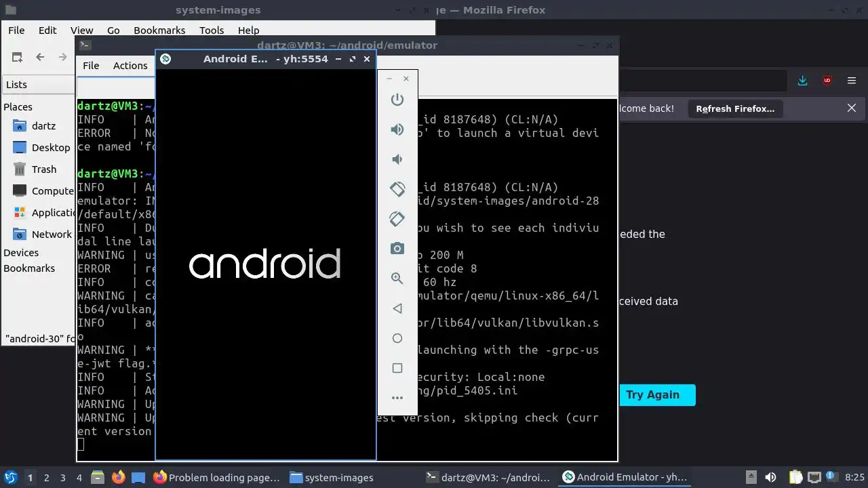Go forward in file manager toolbar
This screenshot has width=868, height=488.
coord(63,58)
